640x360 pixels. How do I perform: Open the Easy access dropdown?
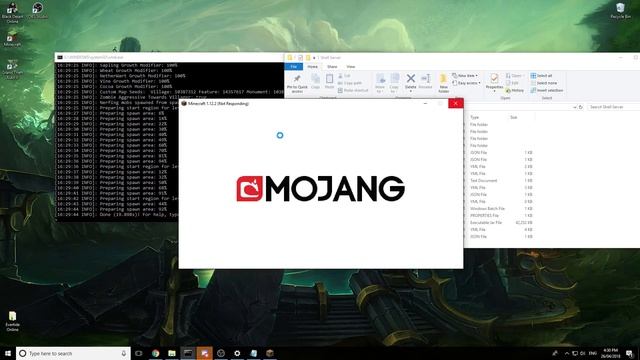click(x=466, y=83)
